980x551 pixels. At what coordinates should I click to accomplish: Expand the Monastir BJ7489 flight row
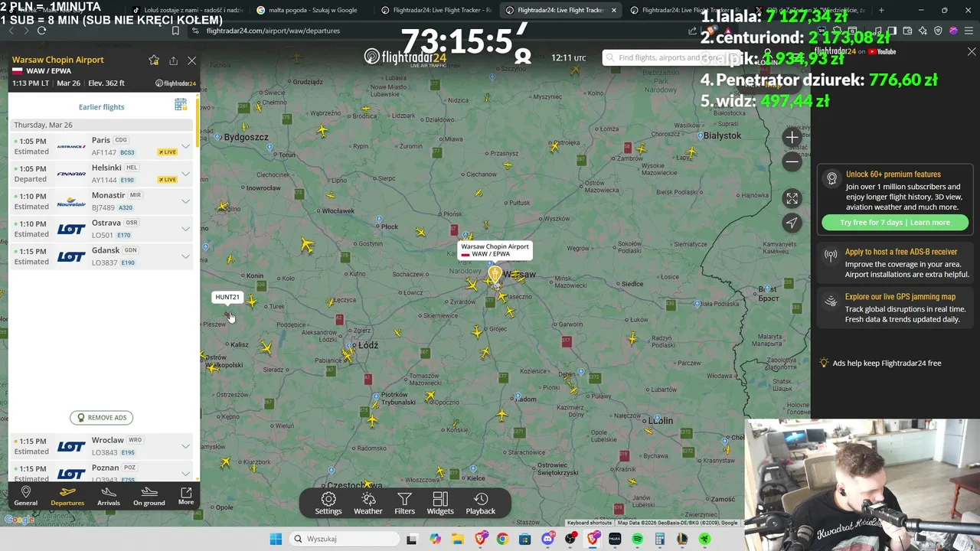tap(185, 201)
